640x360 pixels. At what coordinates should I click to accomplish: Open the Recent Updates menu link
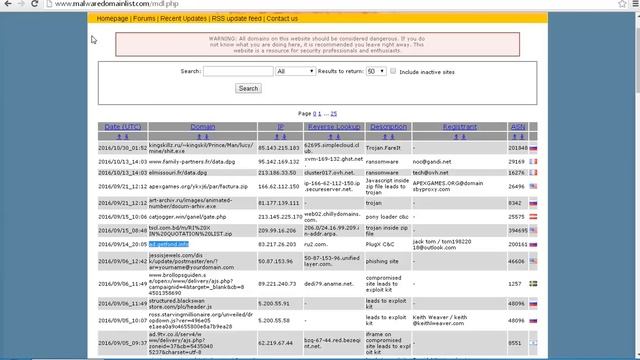click(x=183, y=18)
